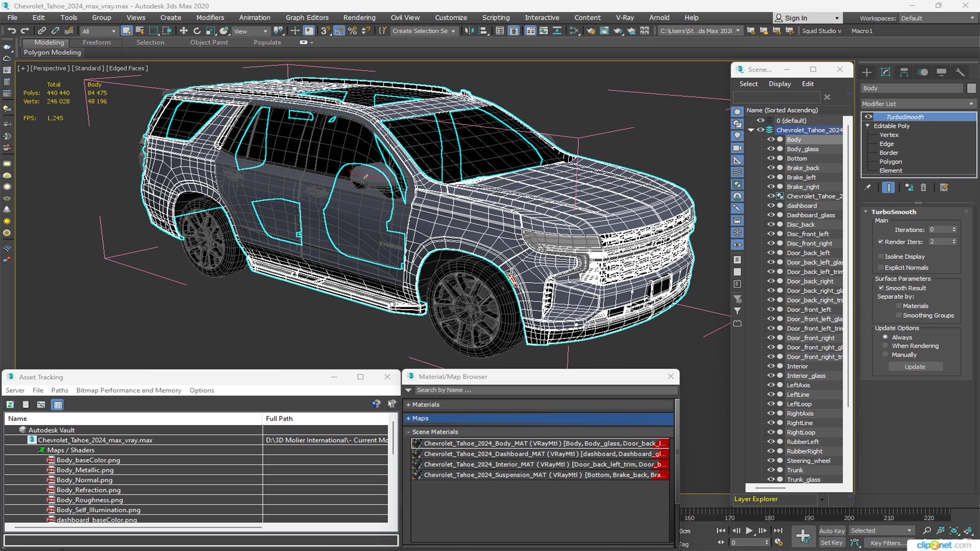
Task: Toggle visibility of Body_glass layer item
Action: tap(771, 149)
